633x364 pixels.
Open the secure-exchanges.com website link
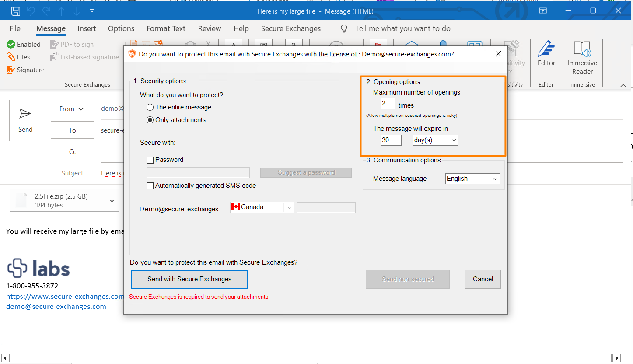[x=65, y=296]
